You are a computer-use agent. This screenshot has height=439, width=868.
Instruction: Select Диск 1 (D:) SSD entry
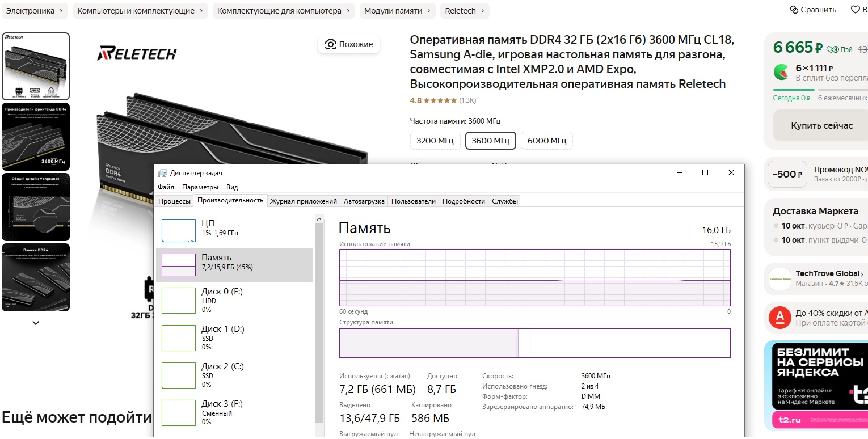pos(234,337)
